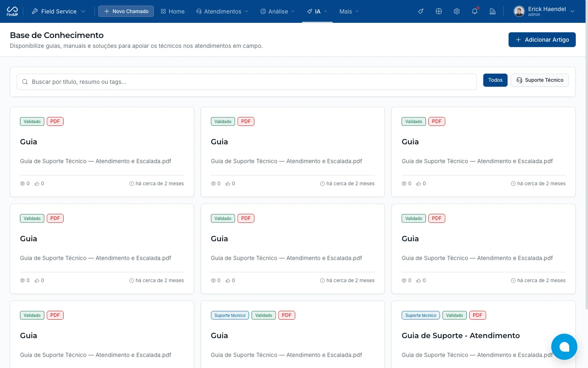Click the 'Disponibilize guias, manuais e soluções' description
The width and height of the screenshot is (588, 368).
pyautogui.click(x=136, y=46)
